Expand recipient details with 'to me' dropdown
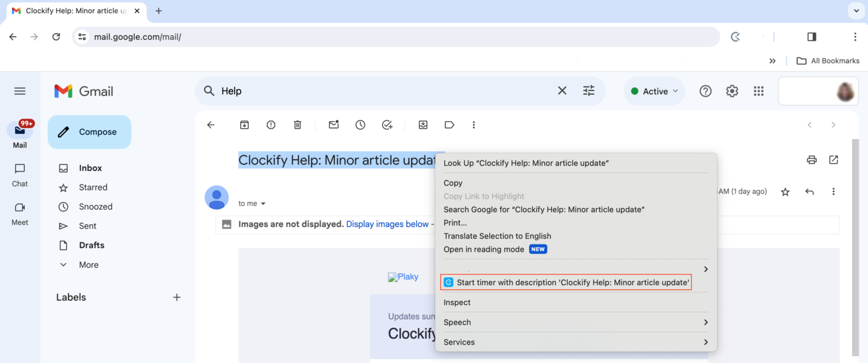 [x=253, y=203]
